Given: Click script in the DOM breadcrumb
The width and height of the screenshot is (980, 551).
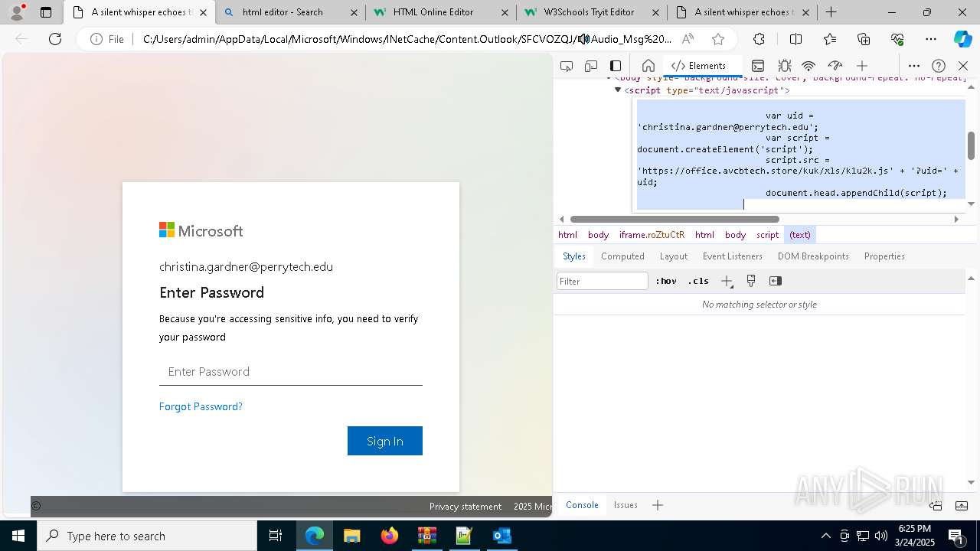Looking at the screenshot, I should [767, 235].
